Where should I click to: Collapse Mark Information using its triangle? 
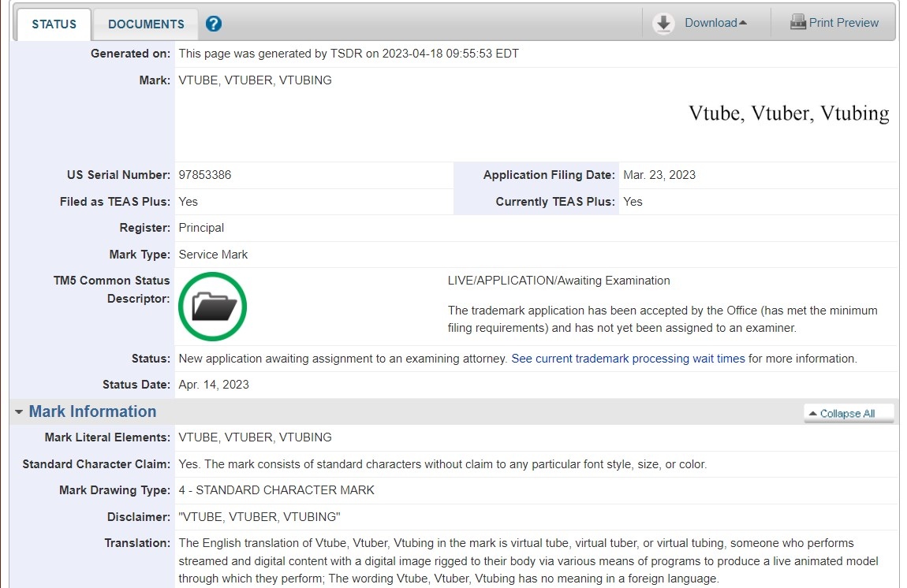point(19,412)
